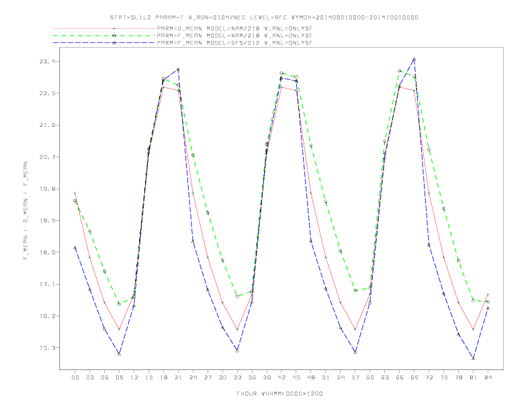Click x-axis tick label 39
Image resolution: width=532 pixels, height=411 pixels.
pos(267,377)
